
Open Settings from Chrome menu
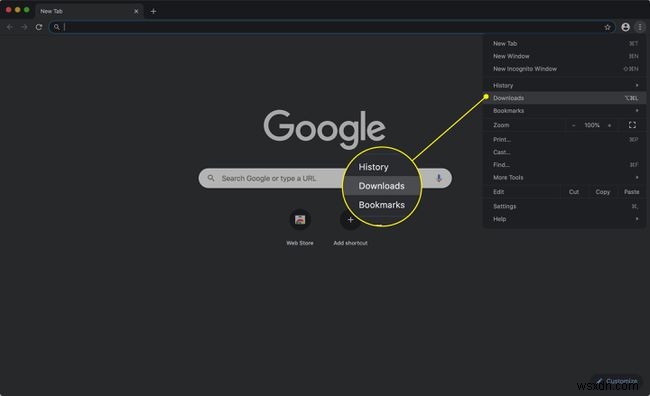(x=565, y=207)
